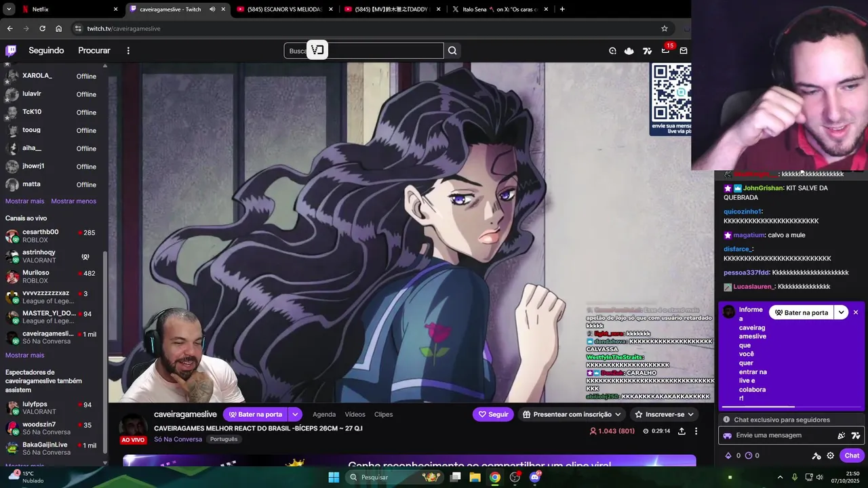Open the cesarthb00 ROBLOX live channel
This screenshot has width=868, height=488.
(x=53, y=236)
